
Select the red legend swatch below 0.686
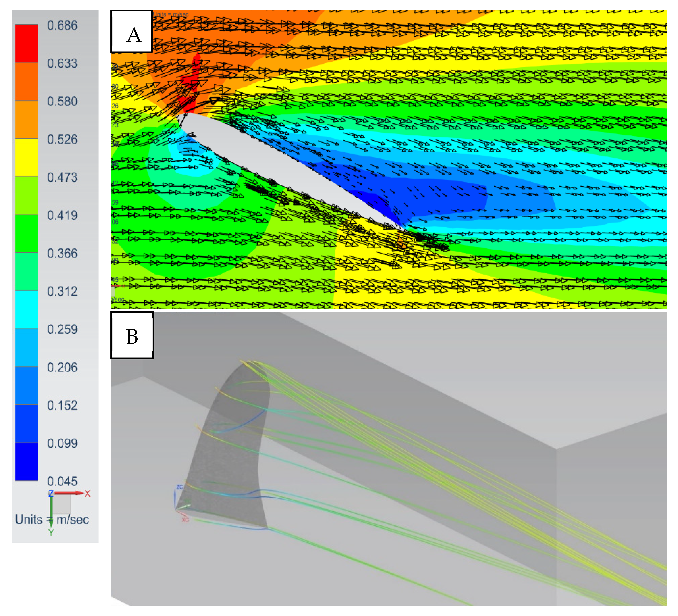[26, 43]
